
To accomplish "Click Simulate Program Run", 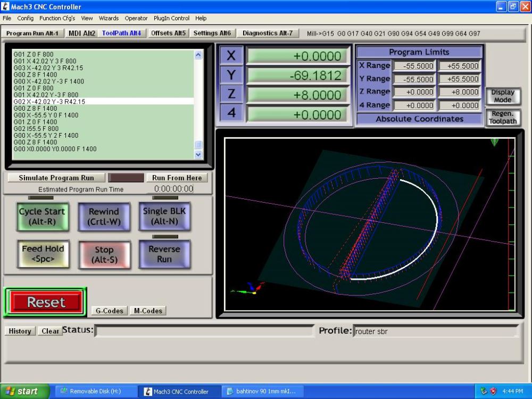I will point(56,178).
